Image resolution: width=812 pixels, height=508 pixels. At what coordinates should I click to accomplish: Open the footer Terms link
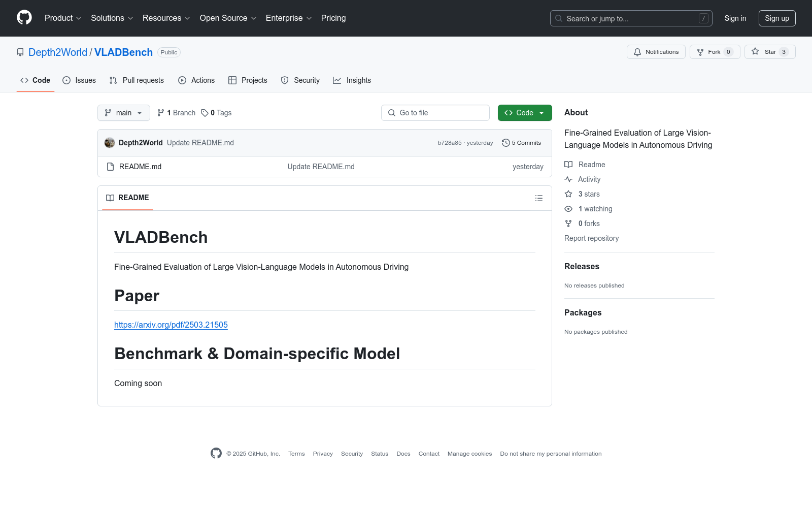point(296,454)
